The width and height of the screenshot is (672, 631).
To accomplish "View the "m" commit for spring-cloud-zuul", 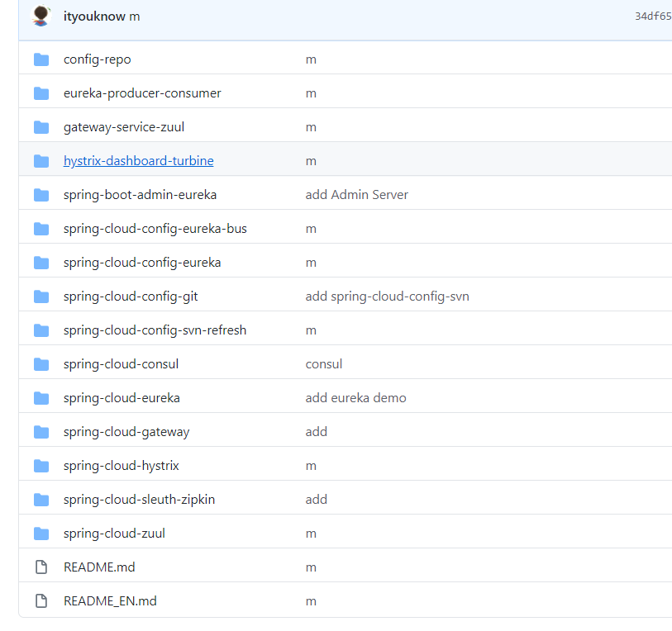I will tap(311, 534).
